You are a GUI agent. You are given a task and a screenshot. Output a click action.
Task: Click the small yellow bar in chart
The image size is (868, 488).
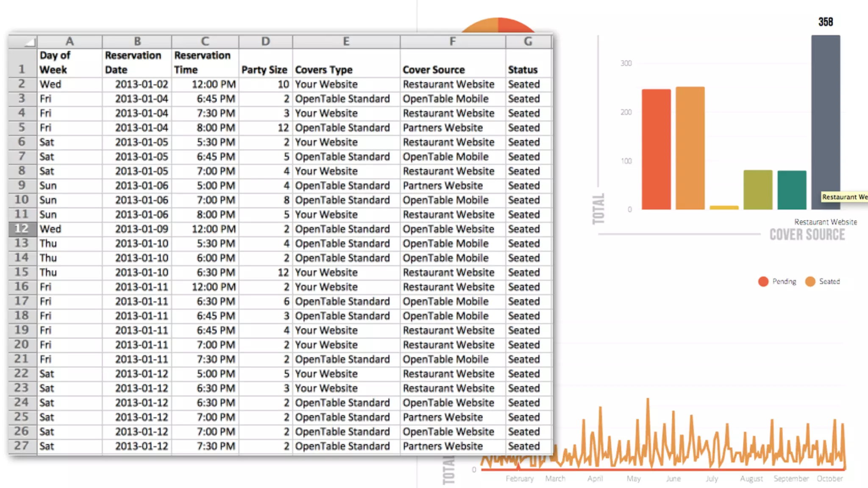tap(724, 208)
